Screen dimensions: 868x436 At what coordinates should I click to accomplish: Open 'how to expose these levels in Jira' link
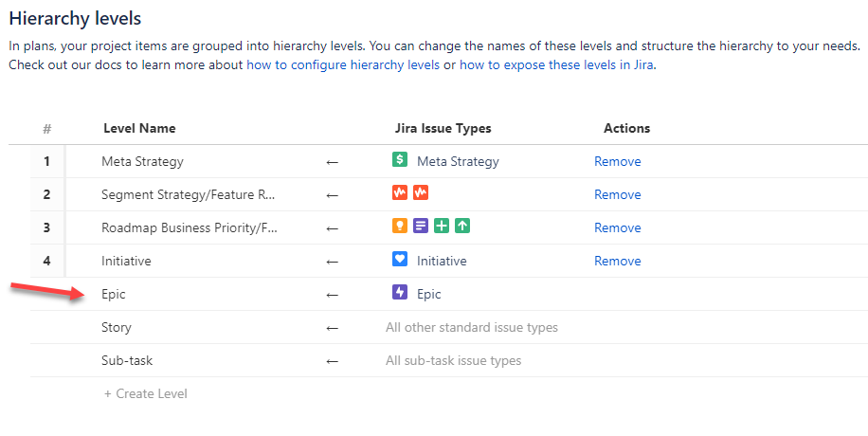pyautogui.click(x=556, y=65)
